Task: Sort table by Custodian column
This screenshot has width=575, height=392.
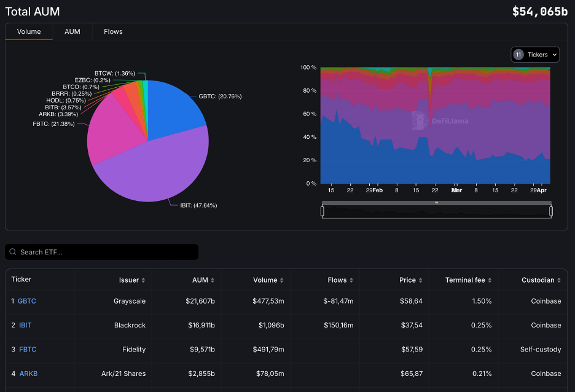Action: 541,280
